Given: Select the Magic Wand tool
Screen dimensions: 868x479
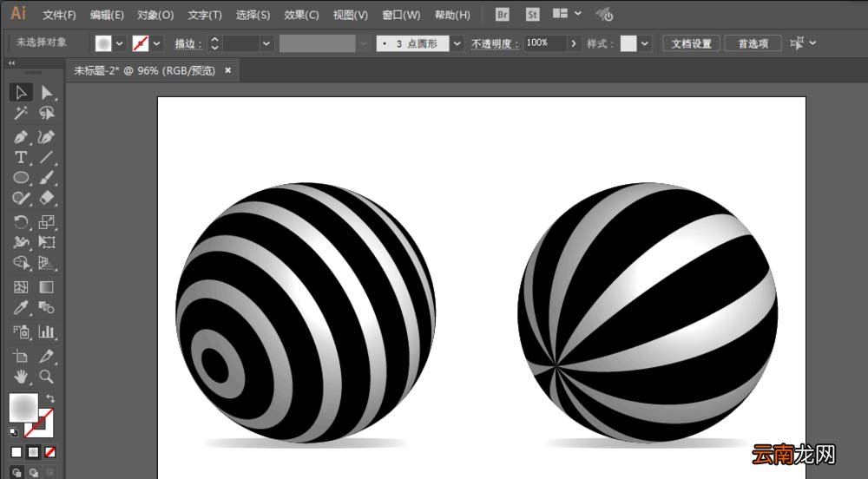Looking at the screenshot, I should pos(21,114).
